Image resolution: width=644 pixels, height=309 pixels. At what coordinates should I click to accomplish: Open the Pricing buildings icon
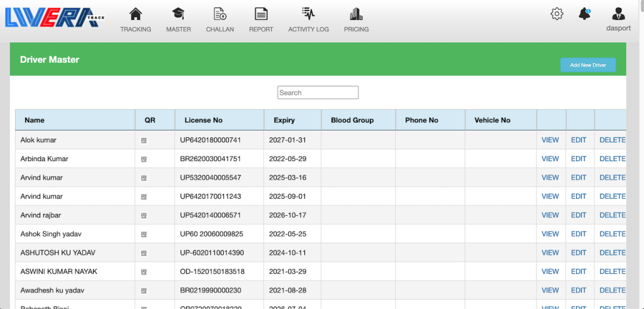coord(356,14)
